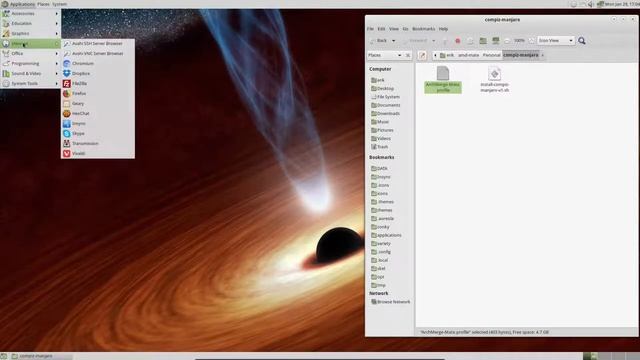The height and width of the screenshot is (360, 640).
Task: Click the Personal breadcrumb button
Action: click(x=491, y=55)
